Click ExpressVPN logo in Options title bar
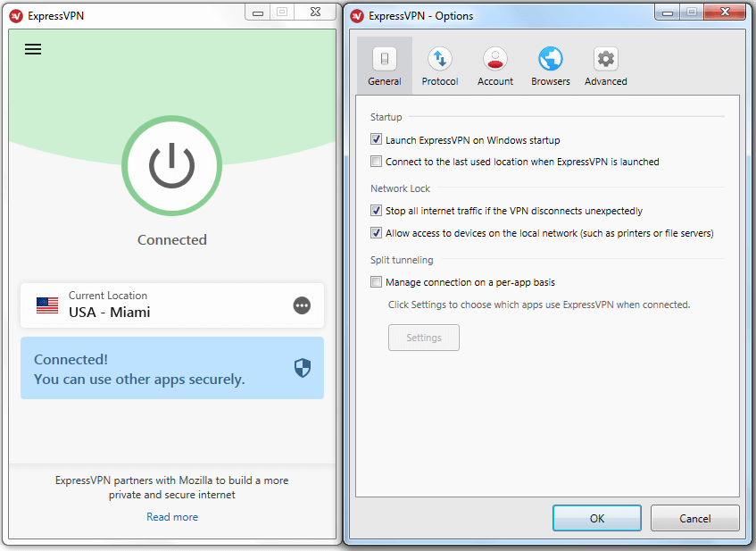Screen dimensions: 756x551 point(357,16)
